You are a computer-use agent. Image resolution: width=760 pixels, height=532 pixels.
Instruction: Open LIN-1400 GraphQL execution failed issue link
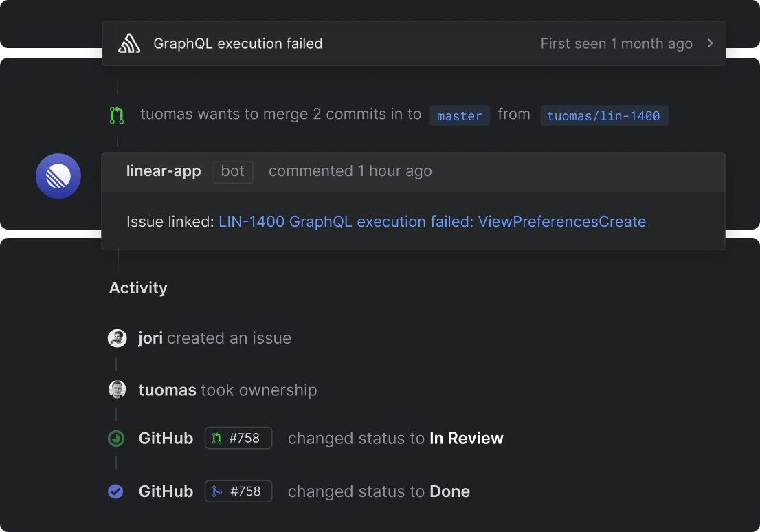[432, 221]
